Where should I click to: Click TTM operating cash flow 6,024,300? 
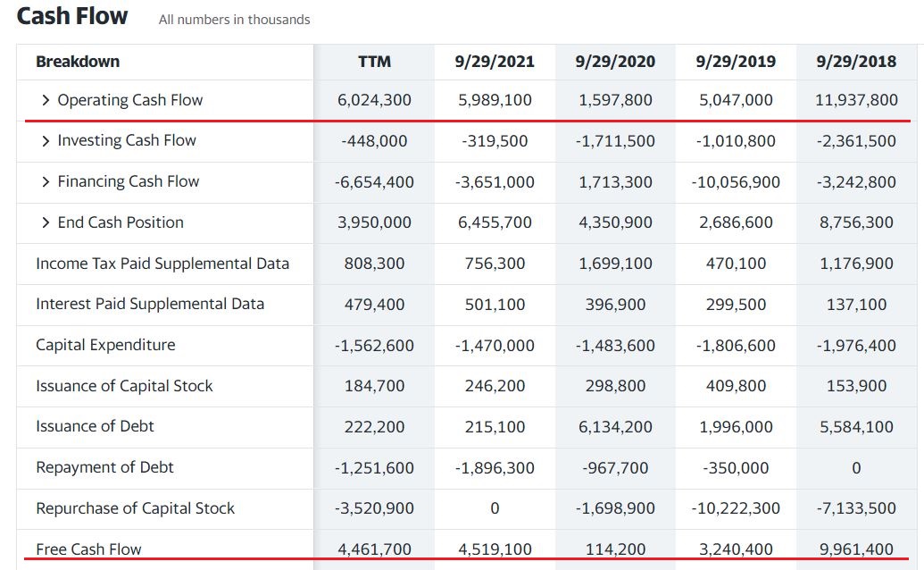(x=374, y=100)
